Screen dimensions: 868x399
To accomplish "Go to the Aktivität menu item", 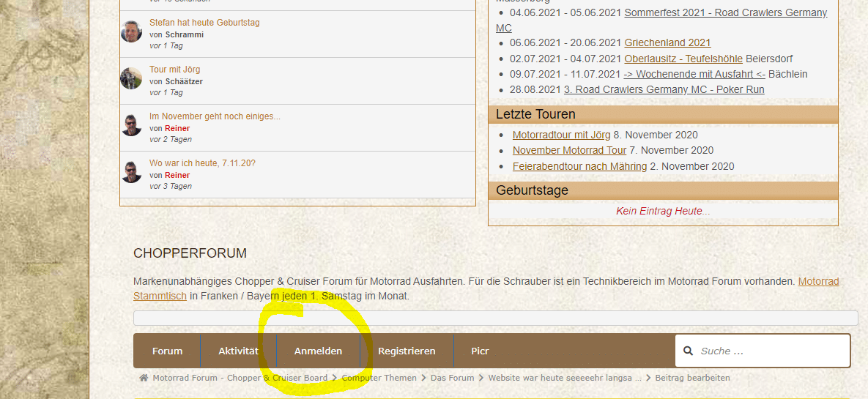I will click(x=238, y=351).
